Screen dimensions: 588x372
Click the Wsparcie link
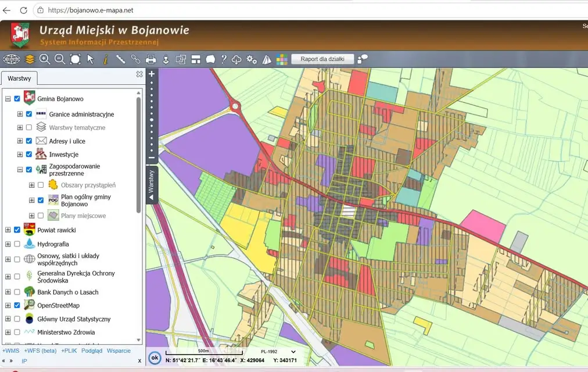click(119, 350)
